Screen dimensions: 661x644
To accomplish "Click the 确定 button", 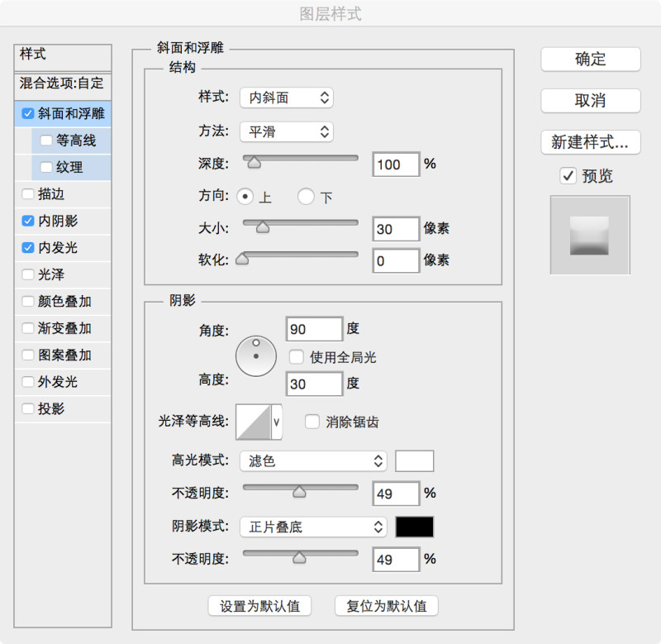I will coord(591,59).
